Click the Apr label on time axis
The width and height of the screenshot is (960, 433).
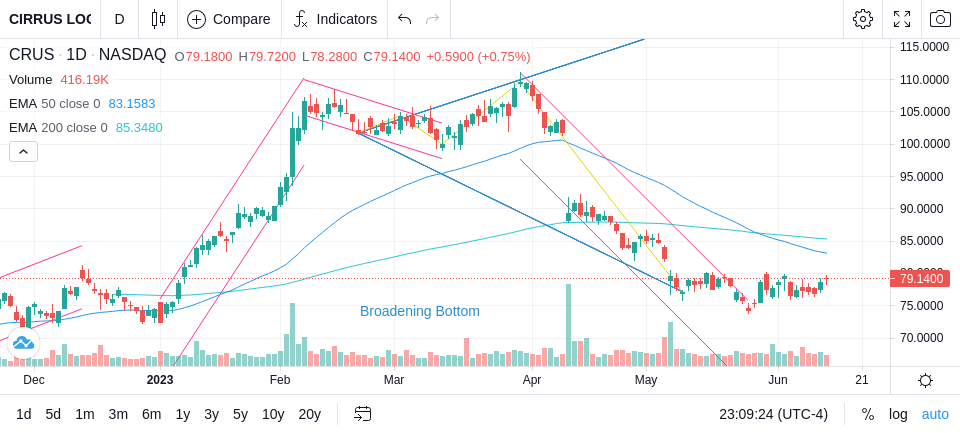[x=532, y=380]
